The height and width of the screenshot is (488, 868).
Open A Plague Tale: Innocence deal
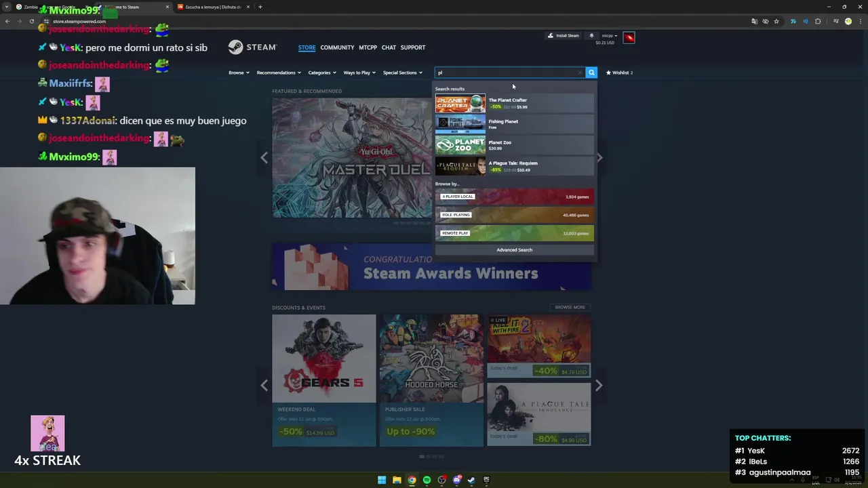(538, 414)
